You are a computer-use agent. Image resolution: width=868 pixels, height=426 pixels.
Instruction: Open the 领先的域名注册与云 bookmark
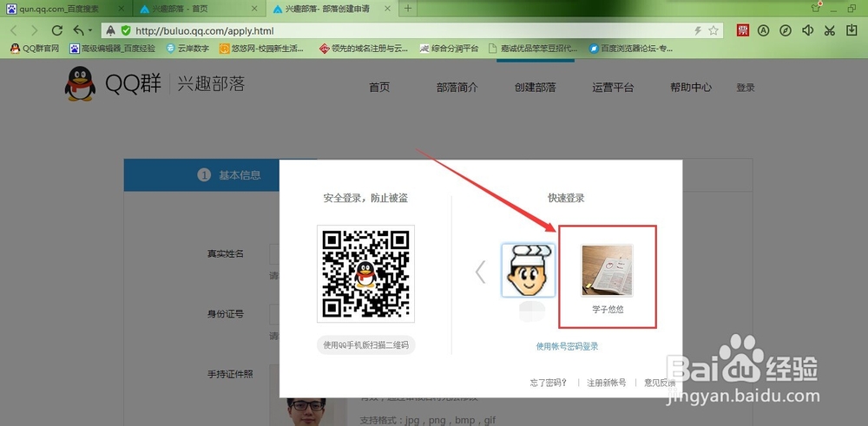tap(364, 49)
